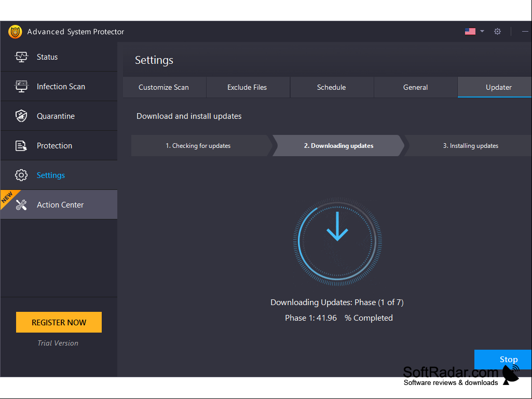Select the Updater tab
This screenshot has height=399, width=532.
(x=495, y=87)
